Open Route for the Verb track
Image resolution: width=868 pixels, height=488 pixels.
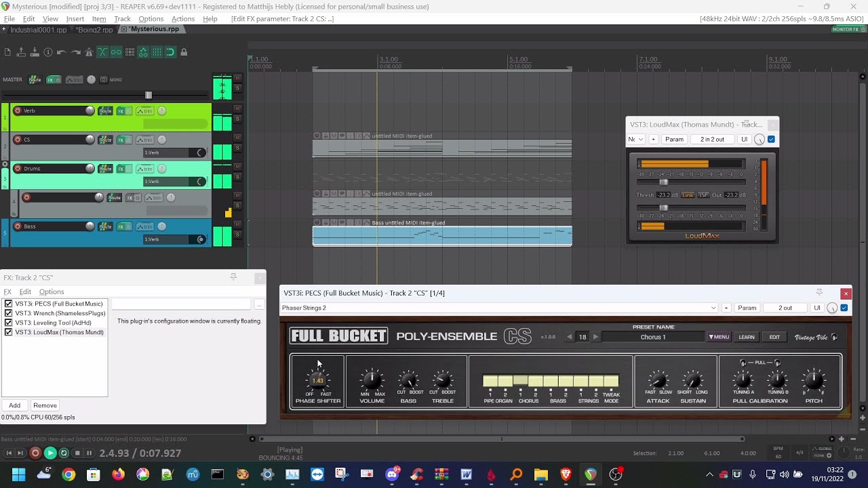pos(105,111)
